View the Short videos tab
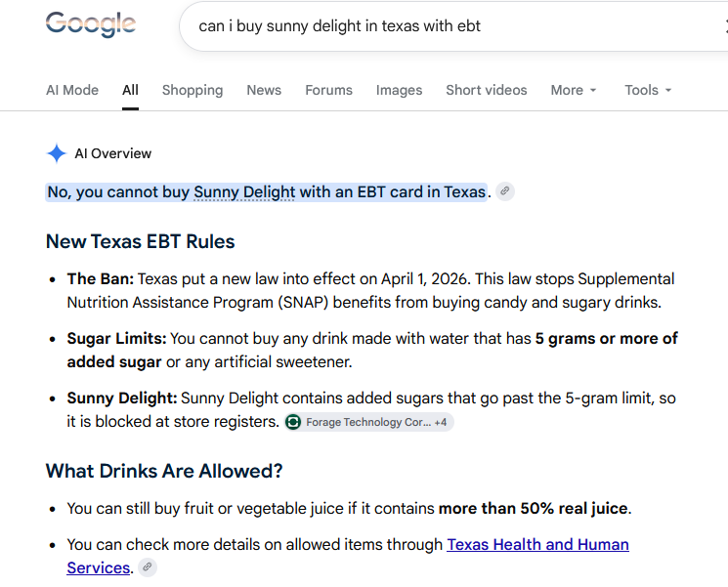This screenshot has width=728, height=587. (486, 90)
